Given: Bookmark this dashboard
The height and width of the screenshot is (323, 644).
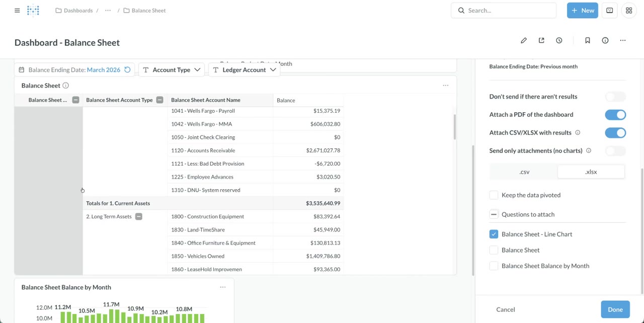Looking at the screenshot, I should click(587, 40).
